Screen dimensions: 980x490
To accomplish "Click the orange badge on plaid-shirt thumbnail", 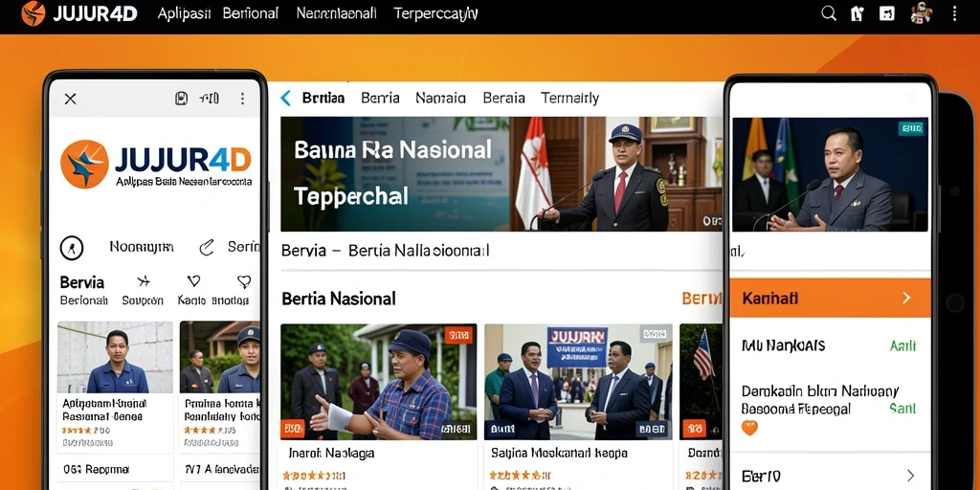I will (458, 334).
